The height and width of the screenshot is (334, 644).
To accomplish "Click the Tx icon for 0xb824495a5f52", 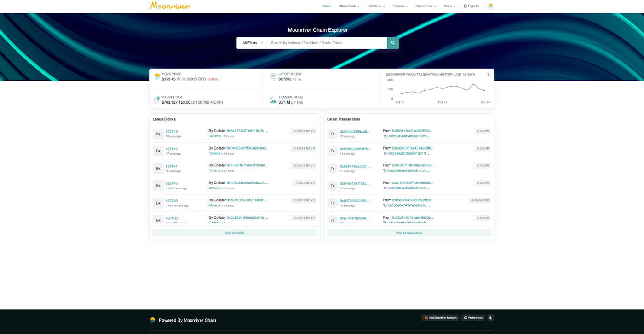I will coord(333,168).
